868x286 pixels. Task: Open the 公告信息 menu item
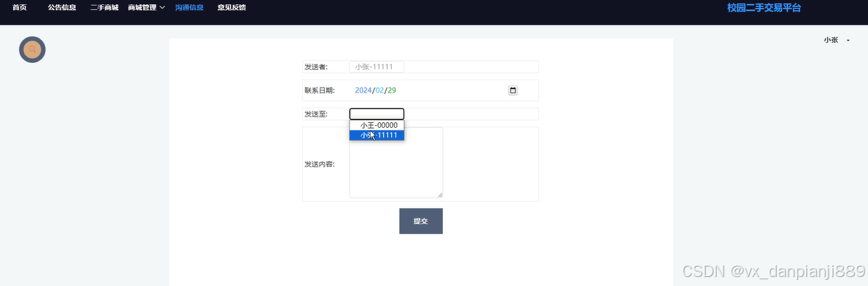(62, 8)
